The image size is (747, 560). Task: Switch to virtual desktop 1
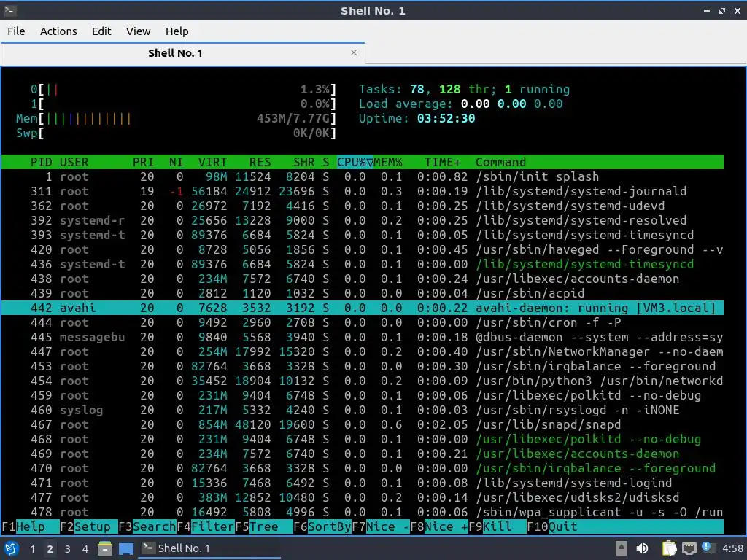pos(32,548)
